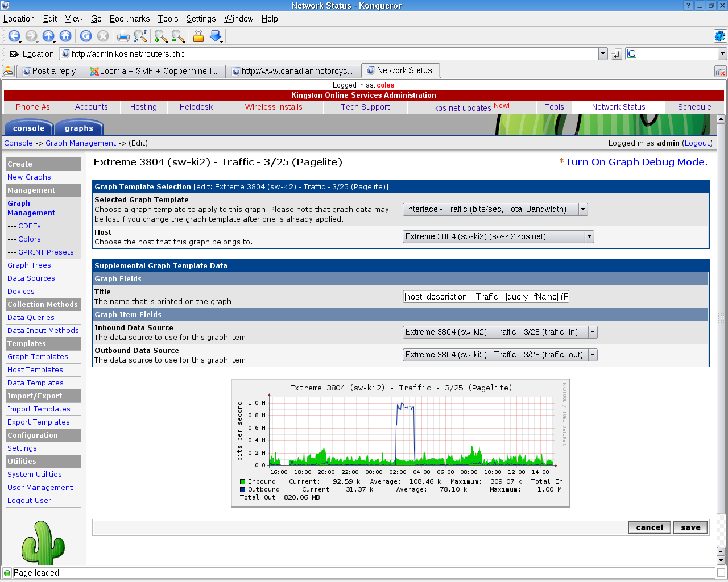Open Find in page magnifier icon
Viewport: 728px width, 582px height.
(140, 36)
